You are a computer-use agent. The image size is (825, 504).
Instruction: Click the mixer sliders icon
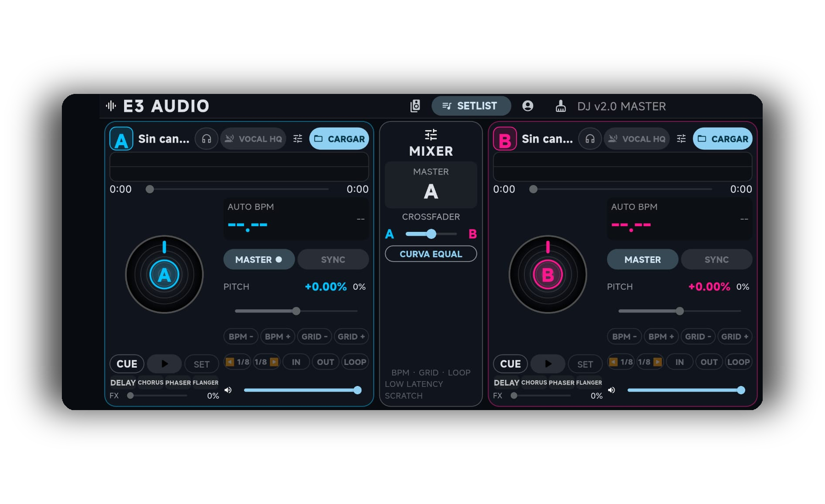[431, 135]
